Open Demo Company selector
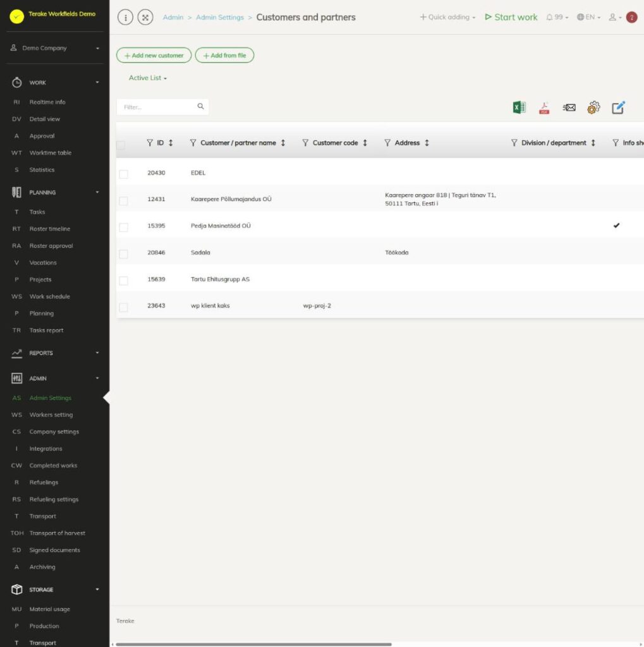Screen dimensions: 644x647 pyautogui.click(x=54, y=48)
